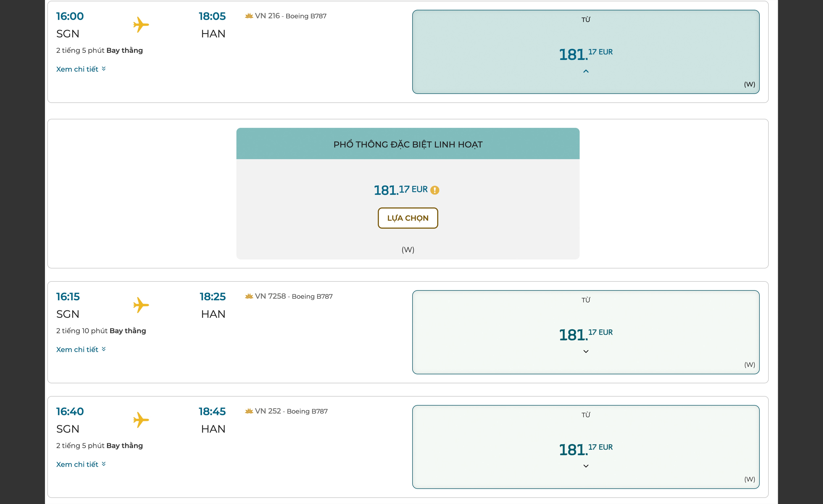This screenshot has height=504, width=823.
Task: Expand Xem chi tiết for the 16:40 flight
Action: 81,464
